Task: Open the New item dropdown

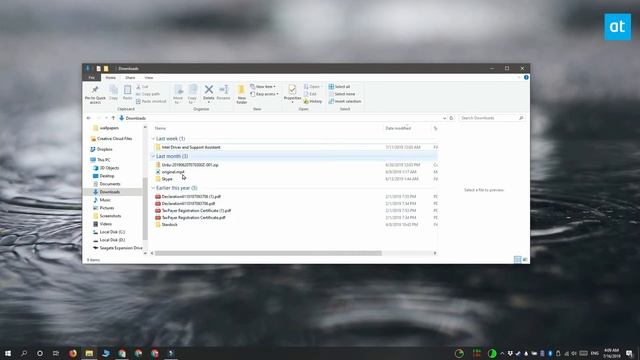Action: [x=263, y=87]
